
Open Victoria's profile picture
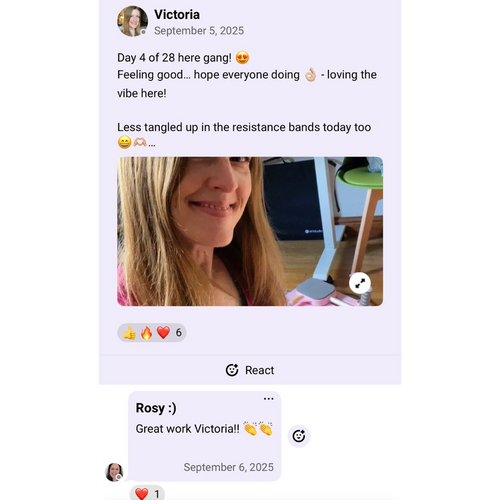pos(132,21)
